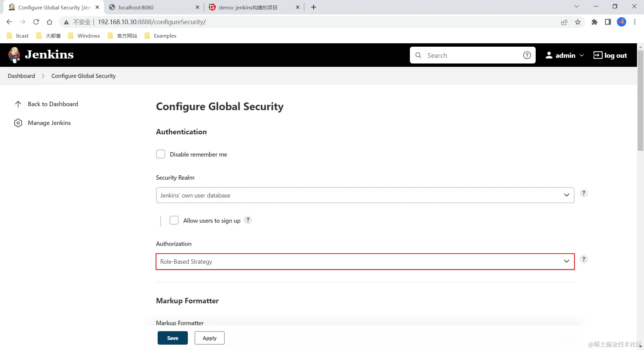Close the demo jenkins tab
644x350 pixels.
point(298,7)
